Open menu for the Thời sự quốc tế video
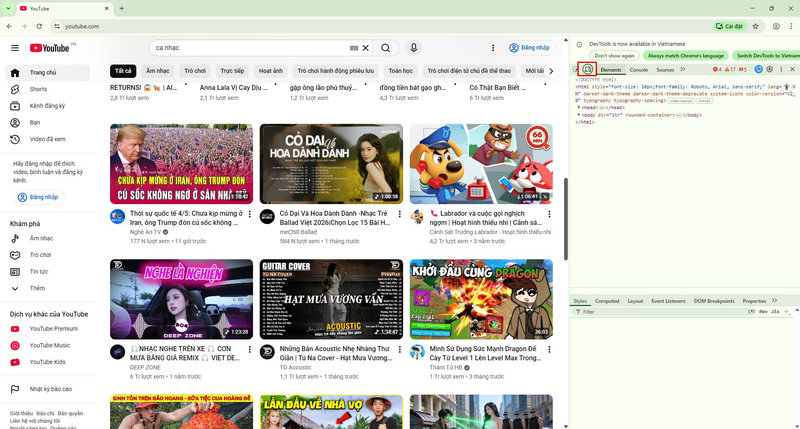Viewport: 800px width, 429px height. pyautogui.click(x=249, y=214)
